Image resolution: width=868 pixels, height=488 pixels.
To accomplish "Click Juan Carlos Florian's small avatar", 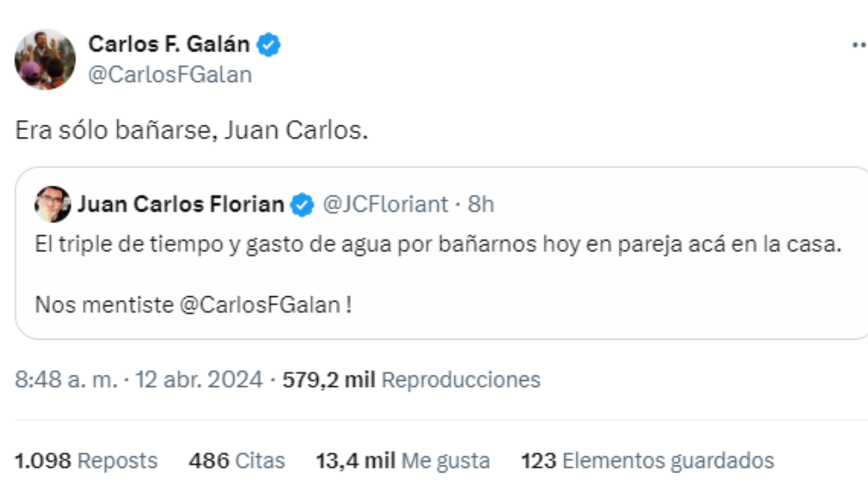I will point(53,204).
